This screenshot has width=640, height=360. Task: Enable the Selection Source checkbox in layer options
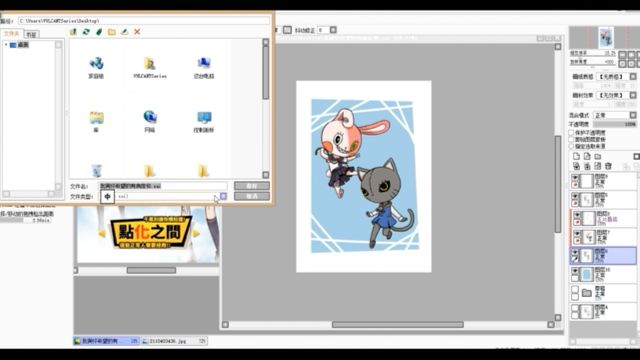(x=571, y=146)
